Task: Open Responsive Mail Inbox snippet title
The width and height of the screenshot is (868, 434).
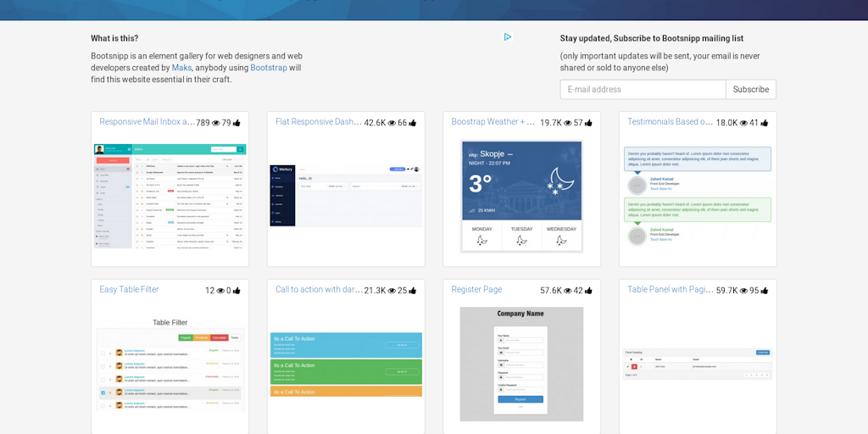Action: point(147,122)
